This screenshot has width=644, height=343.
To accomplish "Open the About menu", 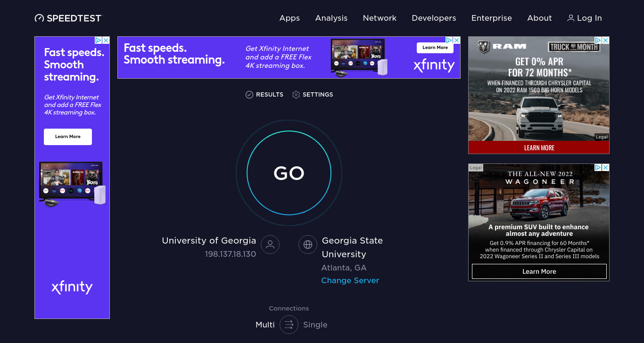I will point(539,18).
